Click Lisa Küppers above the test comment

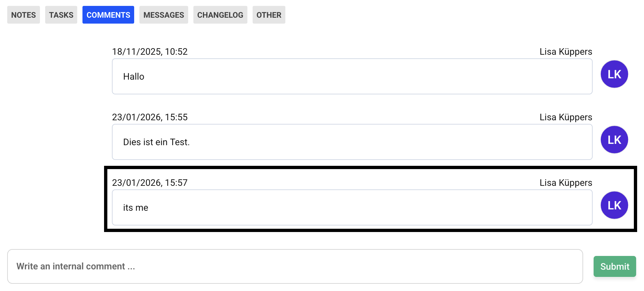click(566, 117)
